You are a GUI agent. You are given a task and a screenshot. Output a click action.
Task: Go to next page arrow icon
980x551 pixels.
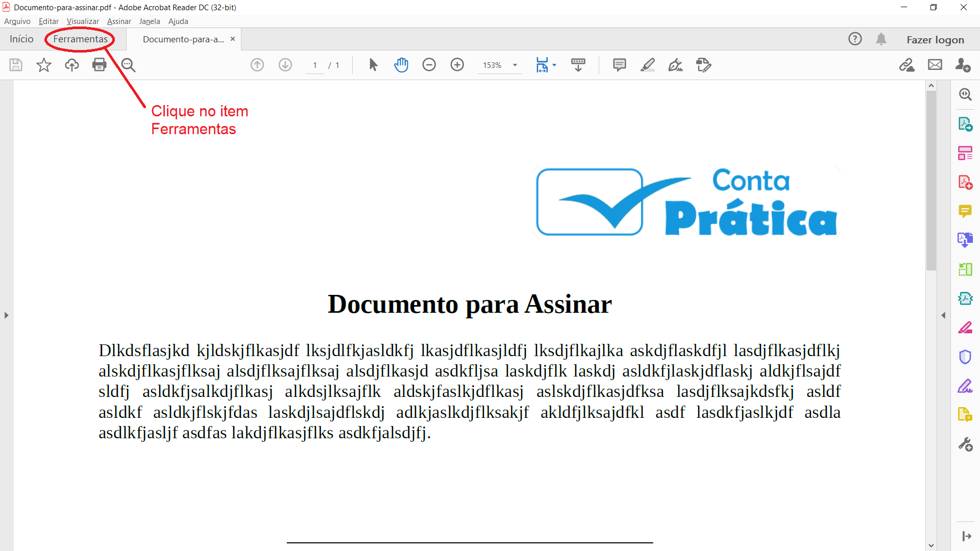(285, 65)
